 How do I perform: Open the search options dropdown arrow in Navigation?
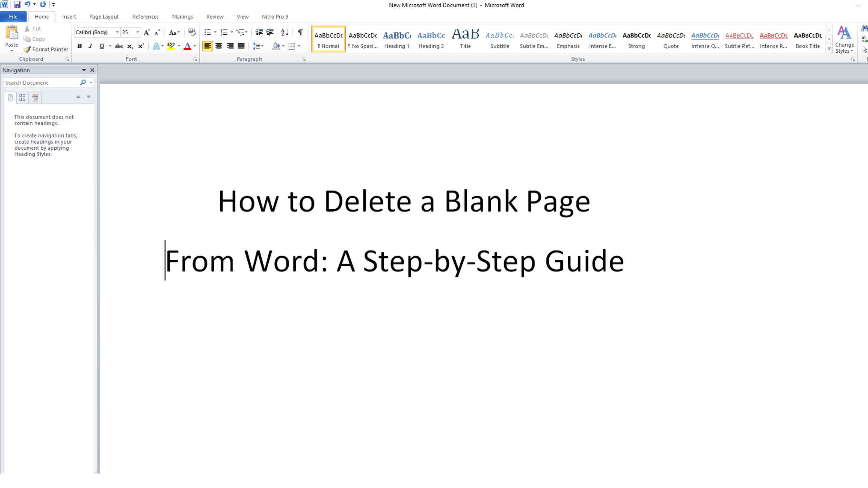(x=91, y=83)
